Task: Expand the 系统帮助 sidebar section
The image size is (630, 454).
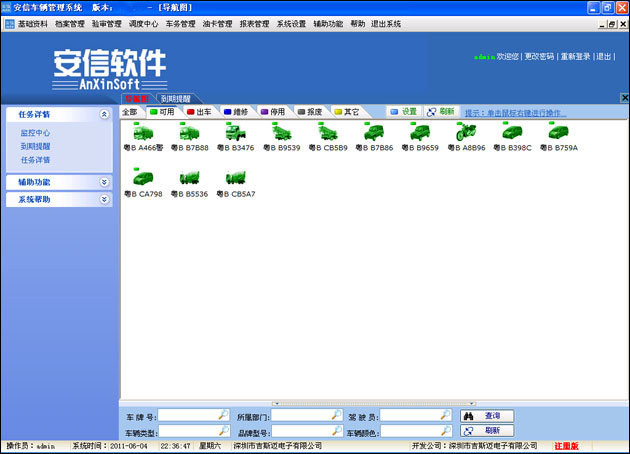Action: [x=104, y=200]
